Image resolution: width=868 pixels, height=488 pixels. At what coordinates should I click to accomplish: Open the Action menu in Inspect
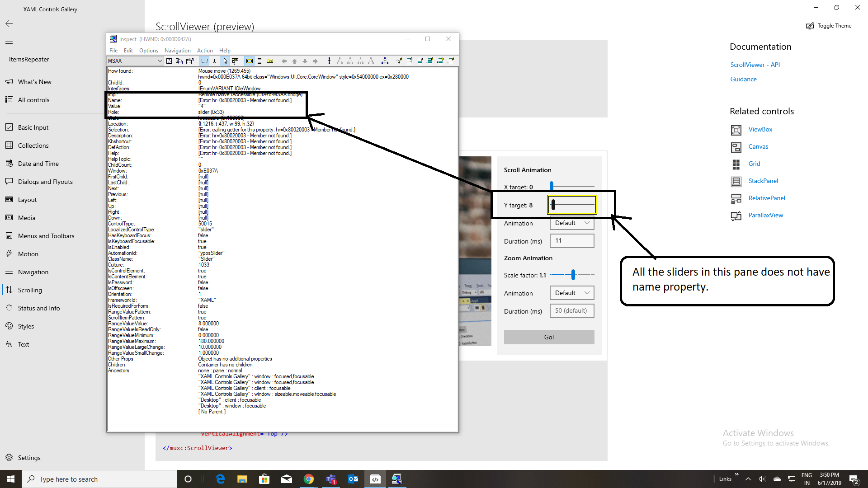pyautogui.click(x=205, y=50)
